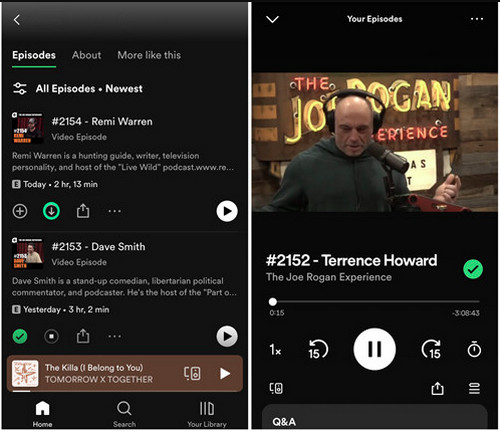Image resolution: width=500 pixels, height=432 pixels.
Task: Open the episode filter and sort icon
Action: (20, 89)
